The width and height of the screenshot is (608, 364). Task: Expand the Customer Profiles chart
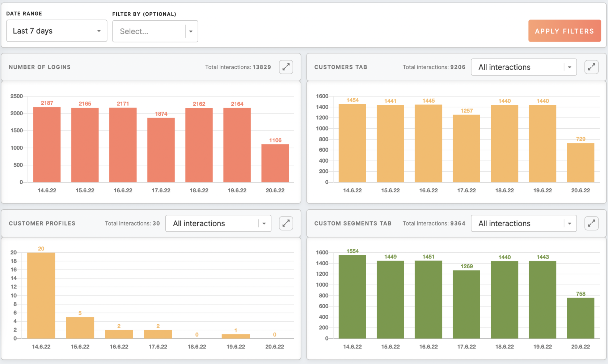click(x=286, y=223)
